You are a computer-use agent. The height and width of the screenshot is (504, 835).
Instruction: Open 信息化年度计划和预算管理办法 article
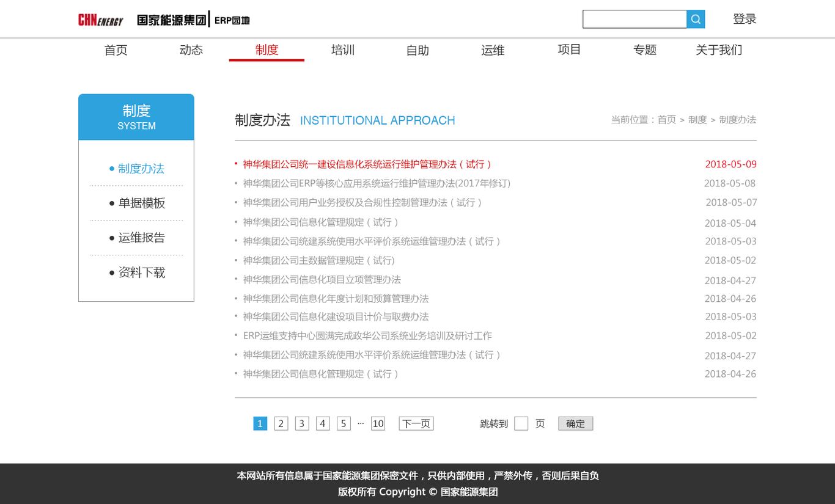pyautogui.click(x=336, y=299)
